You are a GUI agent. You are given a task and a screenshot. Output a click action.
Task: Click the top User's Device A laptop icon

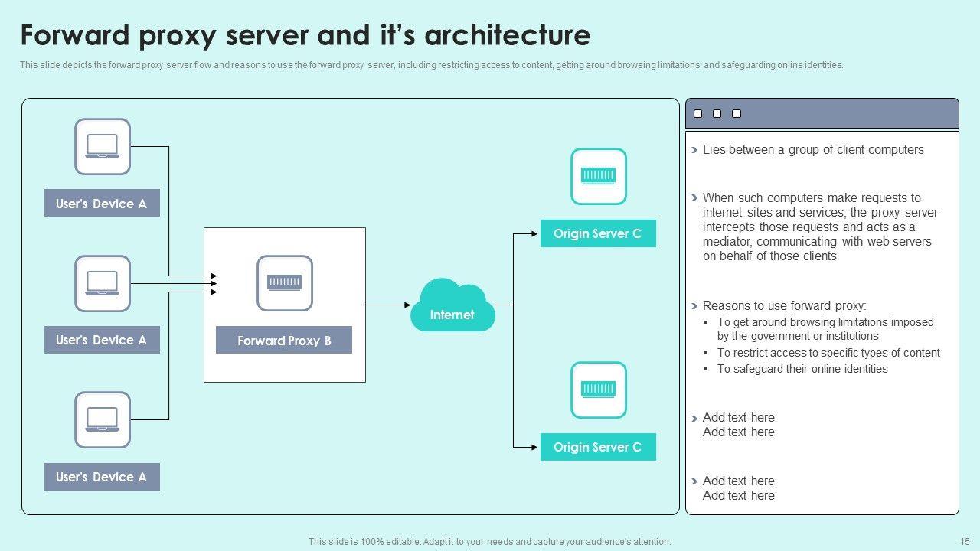click(103, 146)
